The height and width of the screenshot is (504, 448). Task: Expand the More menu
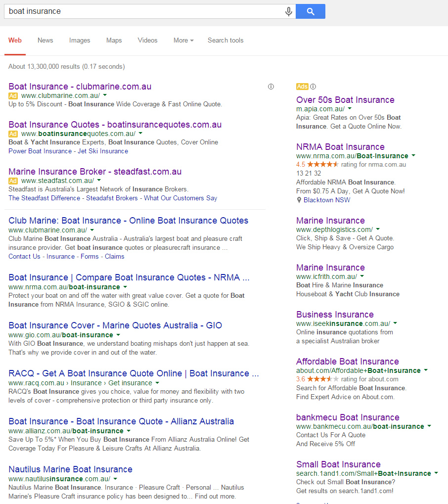pyautogui.click(x=183, y=41)
